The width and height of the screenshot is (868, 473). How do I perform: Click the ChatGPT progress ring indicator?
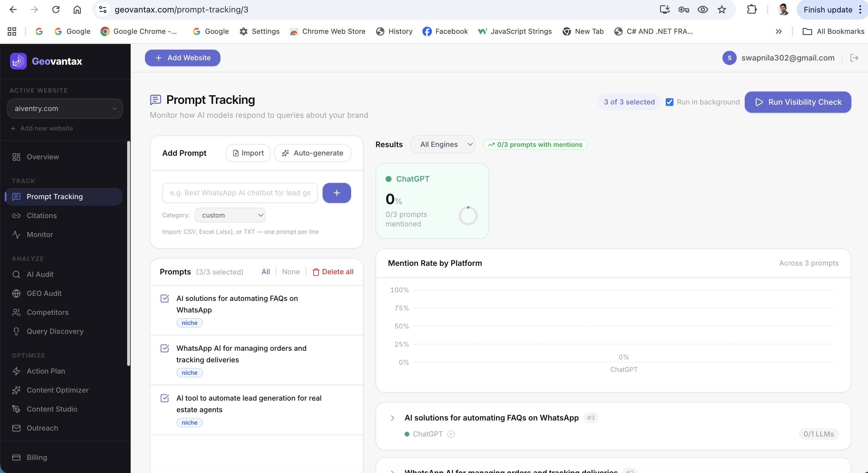[x=468, y=215]
